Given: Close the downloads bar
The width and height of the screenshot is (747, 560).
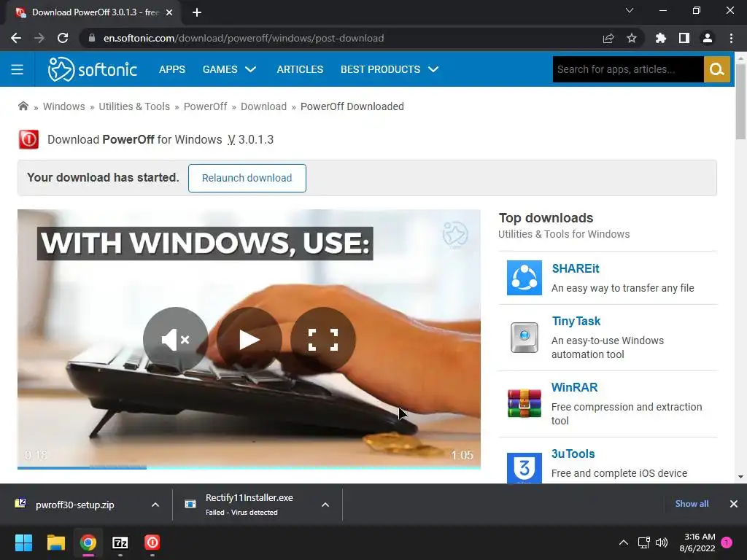Looking at the screenshot, I should click(x=734, y=504).
